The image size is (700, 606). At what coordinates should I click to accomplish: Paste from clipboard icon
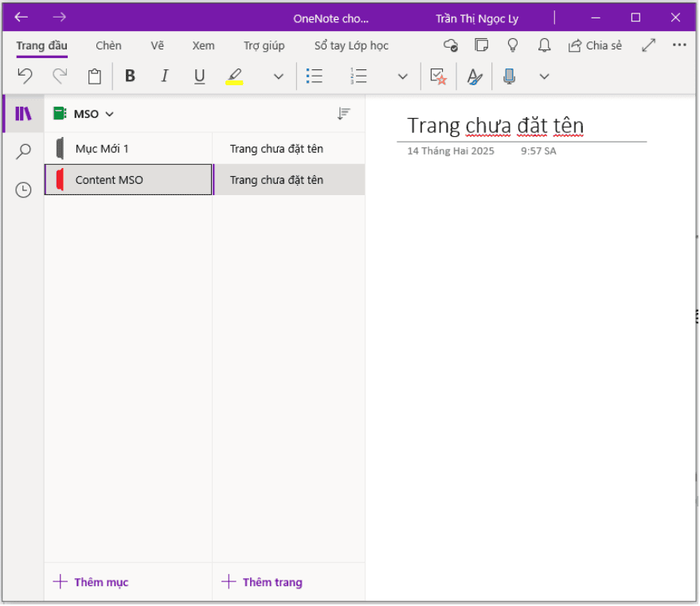(95, 76)
